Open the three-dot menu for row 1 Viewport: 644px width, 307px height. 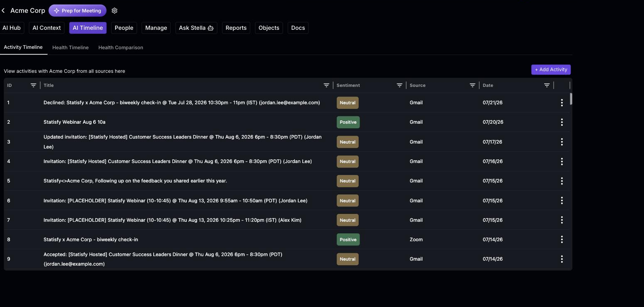(562, 103)
